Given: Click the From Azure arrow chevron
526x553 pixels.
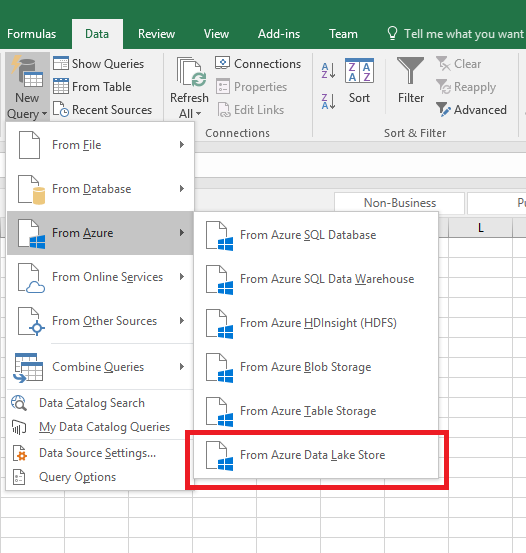Looking at the screenshot, I should click(182, 232).
